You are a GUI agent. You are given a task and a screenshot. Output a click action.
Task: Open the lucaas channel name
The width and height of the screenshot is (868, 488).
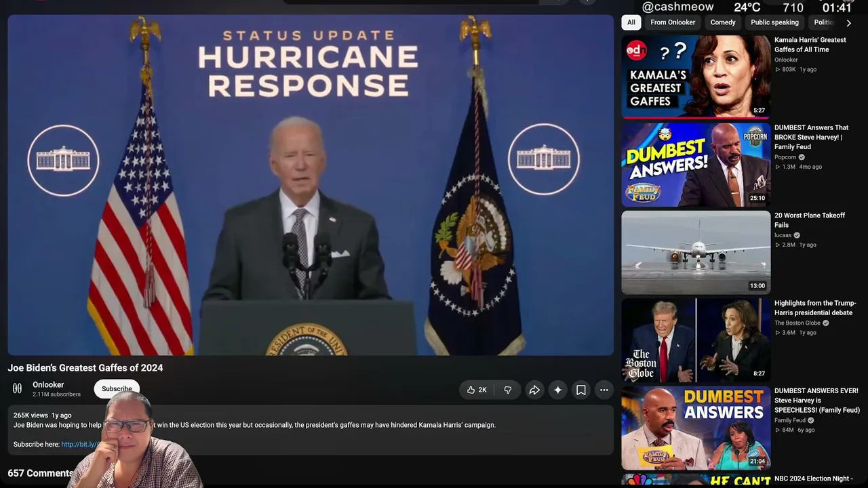pos(783,235)
